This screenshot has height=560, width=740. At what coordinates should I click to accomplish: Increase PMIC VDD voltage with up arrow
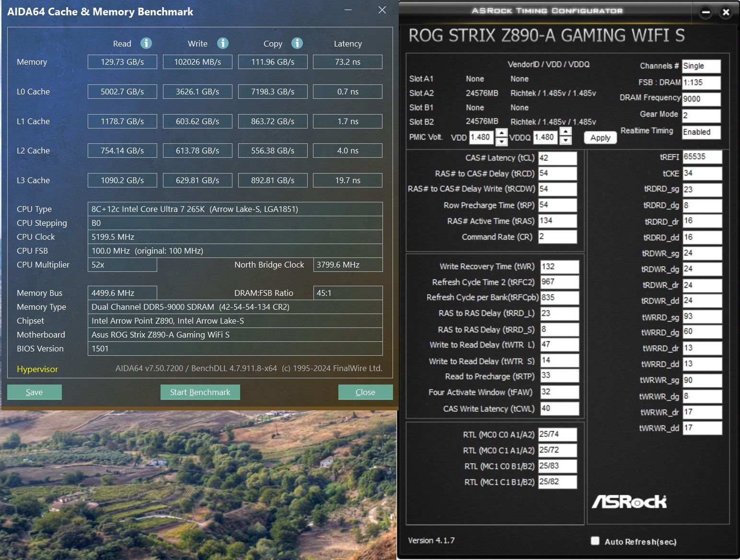click(x=501, y=133)
